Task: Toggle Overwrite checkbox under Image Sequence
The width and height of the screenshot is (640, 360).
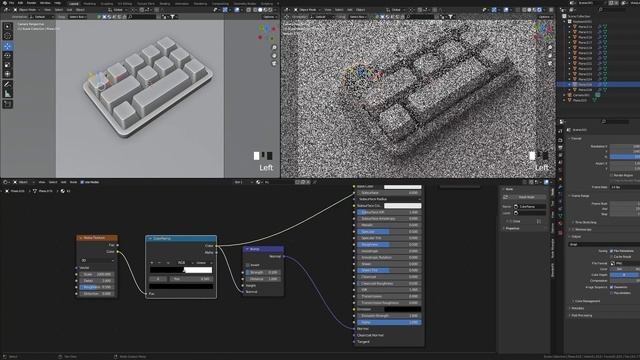Action: click(611, 287)
